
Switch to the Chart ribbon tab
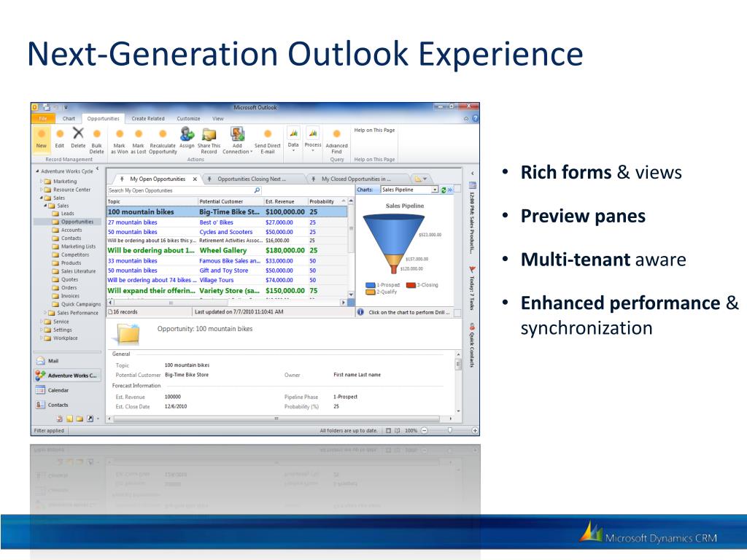point(69,119)
